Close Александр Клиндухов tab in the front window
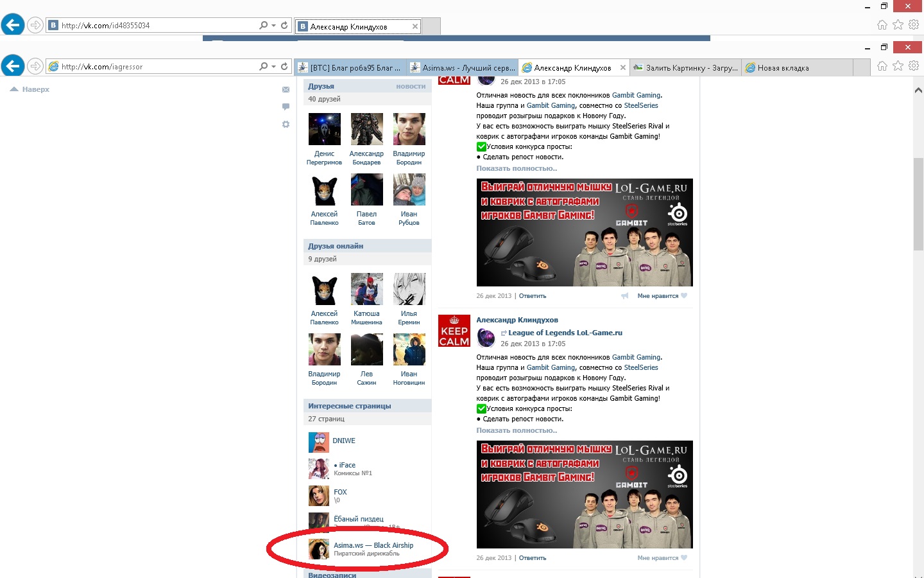This screenshot has width=924, height=578. click(x=622, y=67)
